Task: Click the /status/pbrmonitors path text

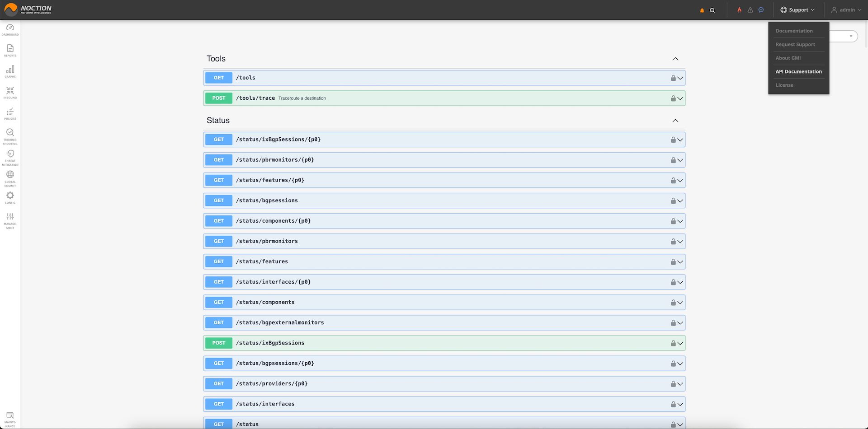Action: click(267, 241)
